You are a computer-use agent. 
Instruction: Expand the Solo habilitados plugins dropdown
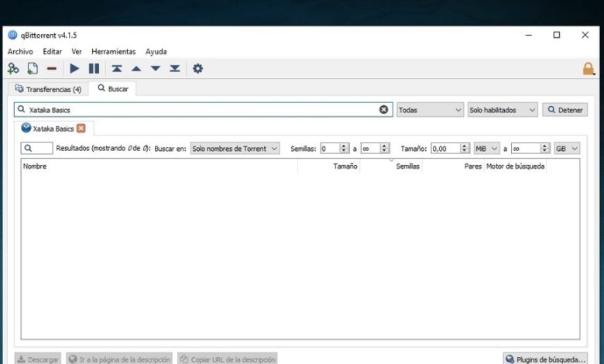pyautogui.click(x=503, y=110)
